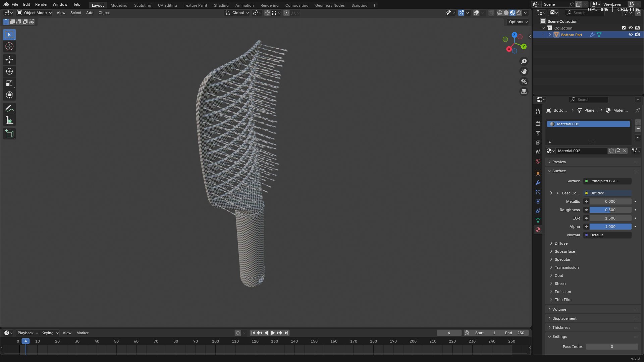Select the Cursor tool in toolbar
Viewport: 644px width, 362px height.
(x=9, y=46)
